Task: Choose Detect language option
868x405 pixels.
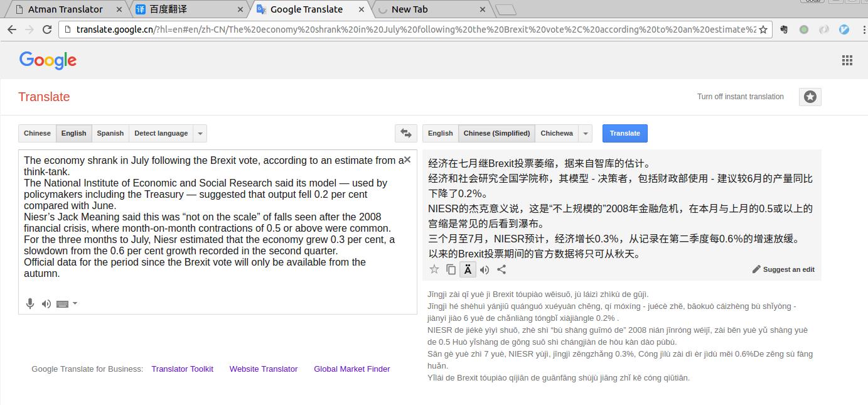Action: [x=161, y=133]
